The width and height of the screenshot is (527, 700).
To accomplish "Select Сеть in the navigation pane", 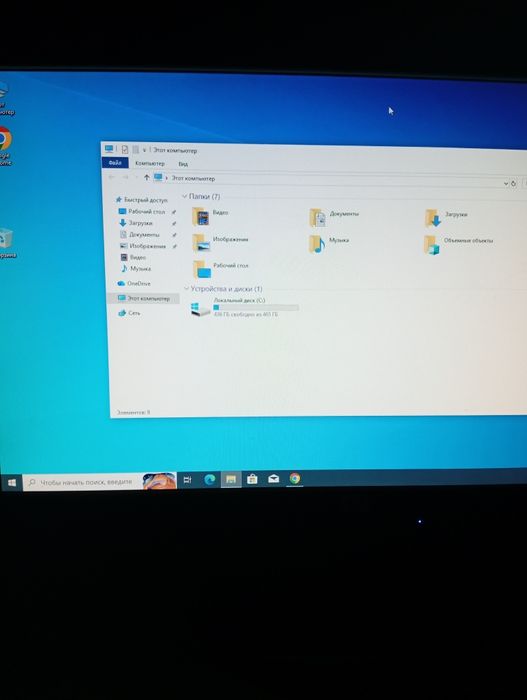I will coord(130,313).
